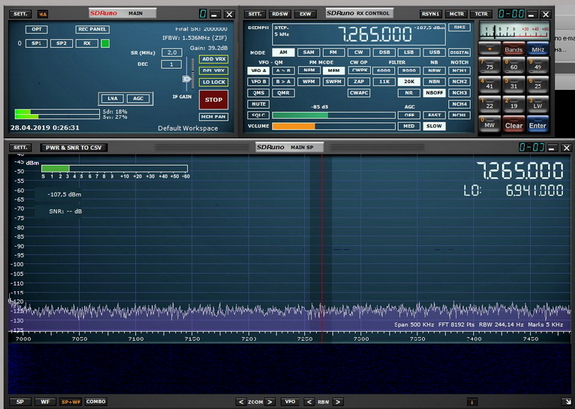The height and width of the screenshot is (409, 575).
Task: Click the Clear keypad key
Action: [513, 124]
